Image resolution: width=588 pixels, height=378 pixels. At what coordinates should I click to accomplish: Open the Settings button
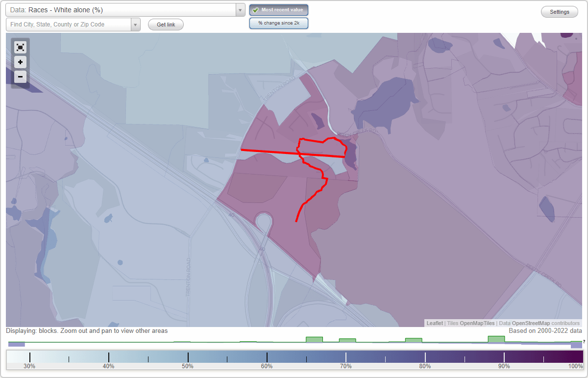(560, 12)
